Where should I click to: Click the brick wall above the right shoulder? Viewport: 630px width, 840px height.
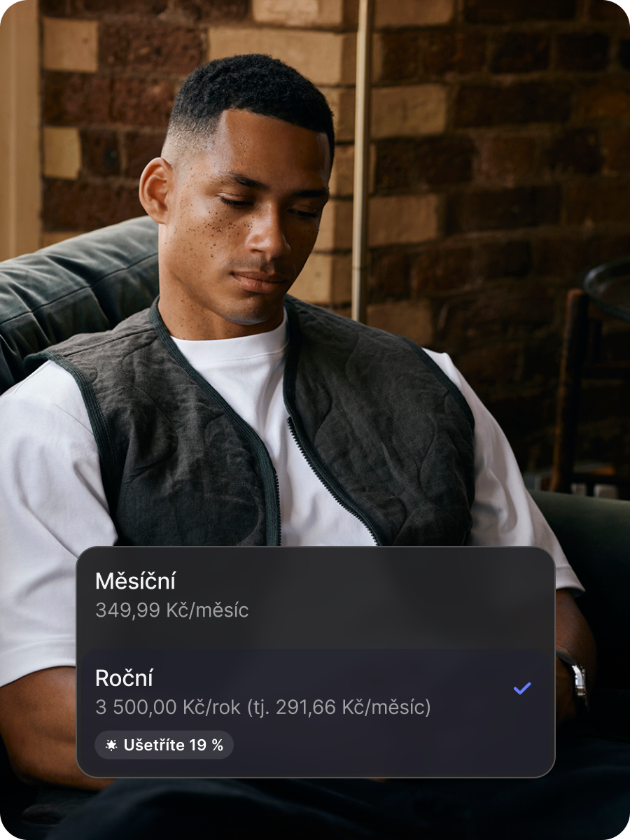tap(490, 175)
